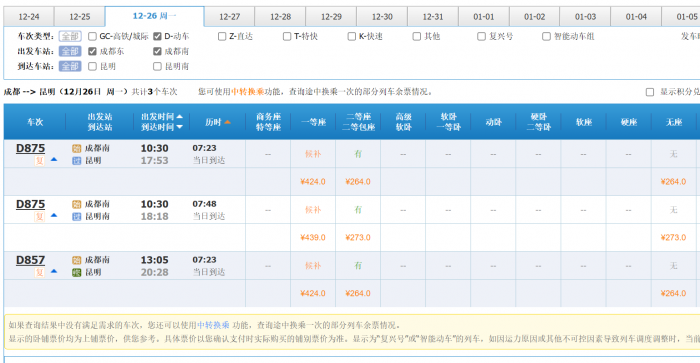Open D875 link for the 17:53 arrival

coord(30,148)
